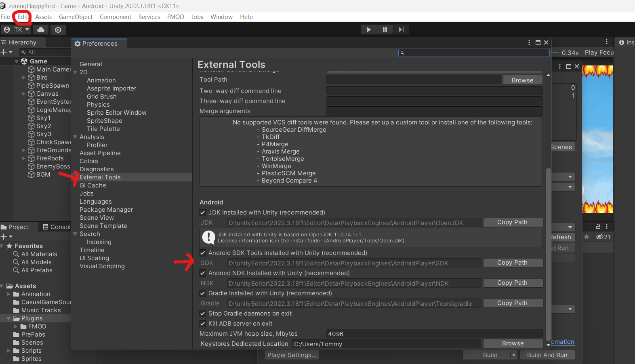
Task: Click the Preferences search field
Action: coord(474,53)
